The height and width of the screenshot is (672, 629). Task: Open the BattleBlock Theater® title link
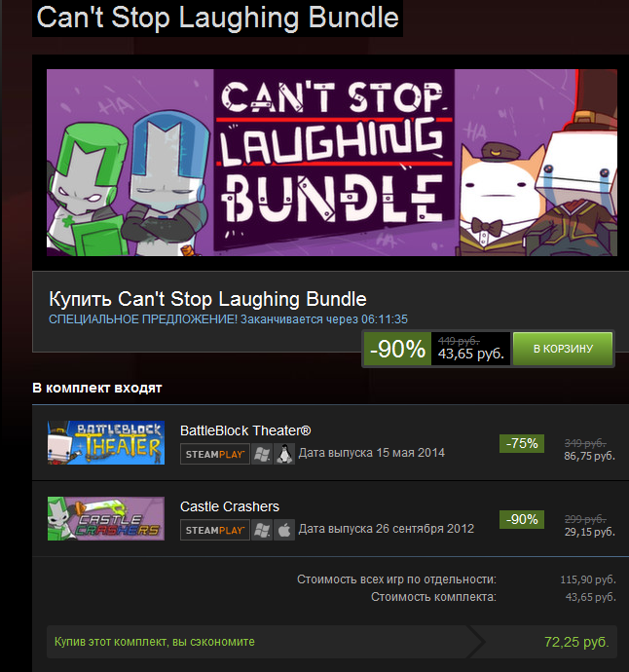click(x=245, y=430)
